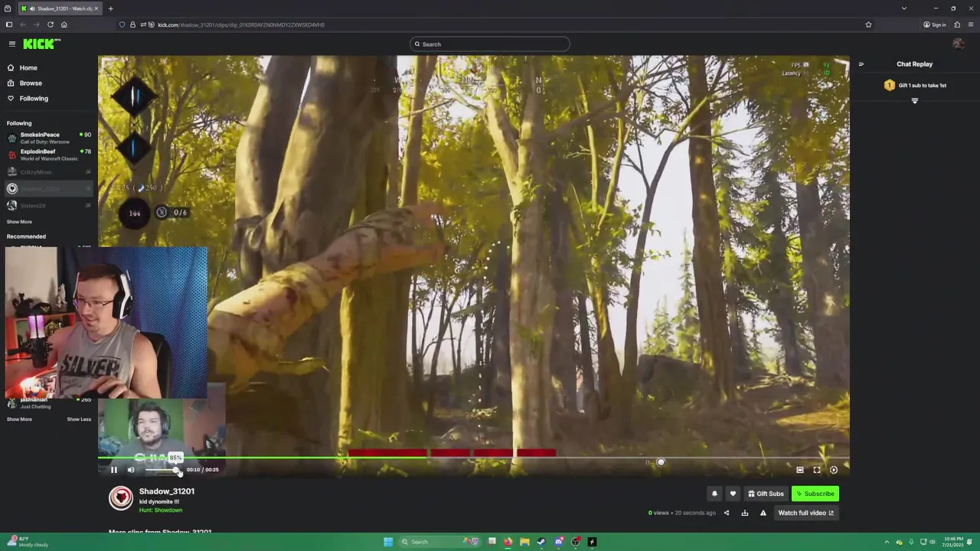Open the ExplodinBeef channel
The width and height of the screenshot is (980, 551).
[x=49, y=155]
